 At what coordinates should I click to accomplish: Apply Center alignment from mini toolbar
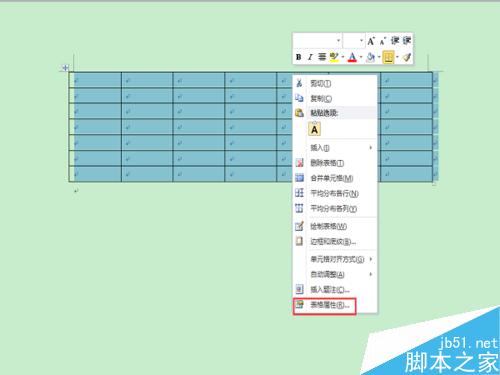[x=322, y=57]
